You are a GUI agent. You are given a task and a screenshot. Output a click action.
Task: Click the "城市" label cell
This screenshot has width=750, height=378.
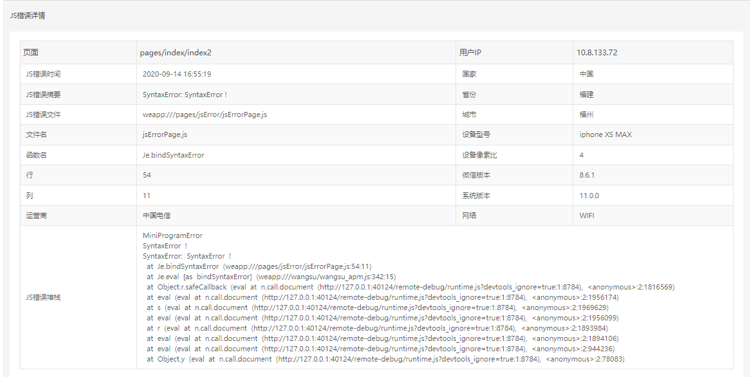[x=514, y=115]
